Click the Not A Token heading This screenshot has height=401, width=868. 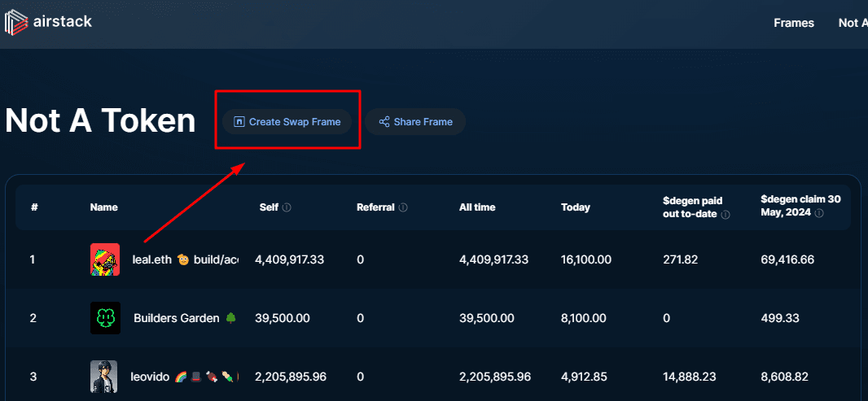[x=100, y=120]
